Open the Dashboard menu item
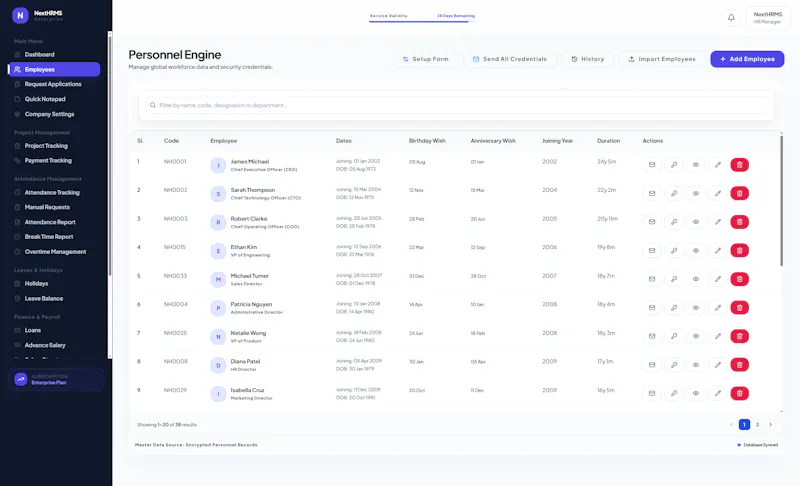The width and height of the screenshot is (800, 486). click(54, 55)
